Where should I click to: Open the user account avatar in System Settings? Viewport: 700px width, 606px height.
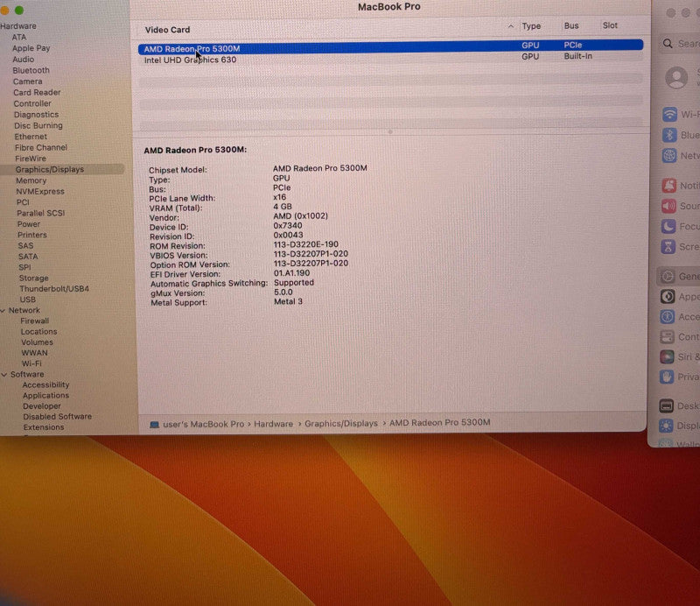[x=676, y=78]
